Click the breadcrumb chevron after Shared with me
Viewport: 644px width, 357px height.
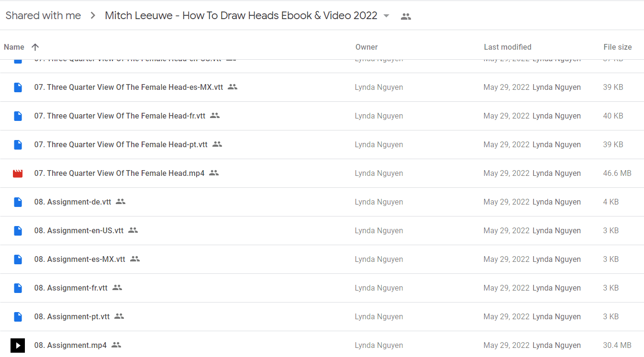pos(92,16)
